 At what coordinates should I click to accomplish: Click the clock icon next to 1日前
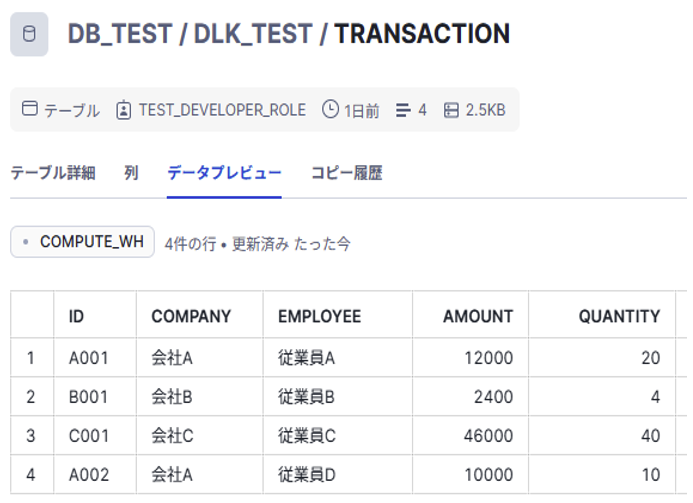tap(330, 110)
